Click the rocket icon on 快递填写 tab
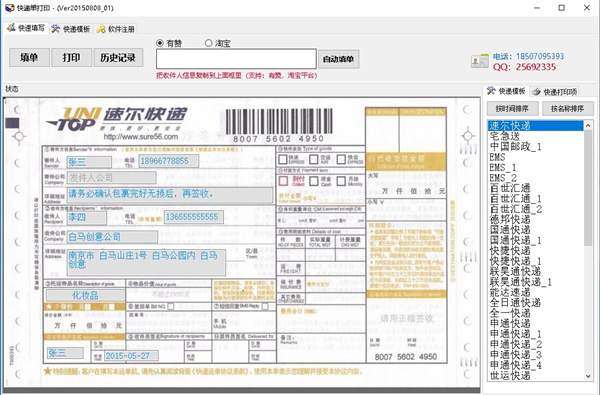The height and width of the screenshot is (395, 600). click(x=11, y=28)
